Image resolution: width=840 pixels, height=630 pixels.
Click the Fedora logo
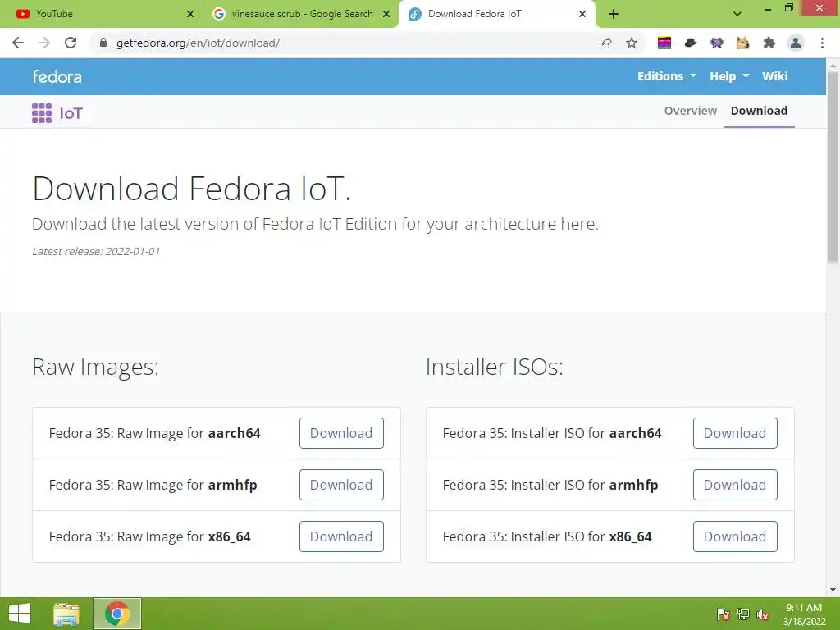pyautogui.click(x=57, y=76)
